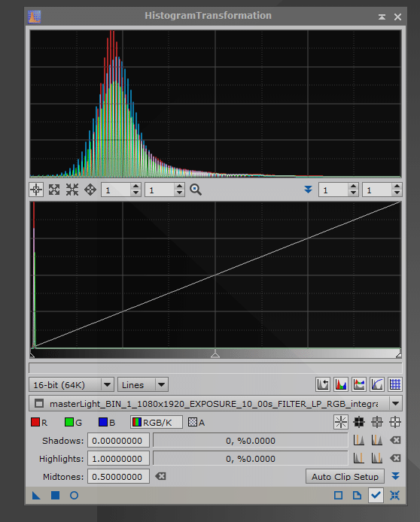Toggle the MTF curve display icon
This screenshot has width=420, height=522.
[x=377, y=384]
